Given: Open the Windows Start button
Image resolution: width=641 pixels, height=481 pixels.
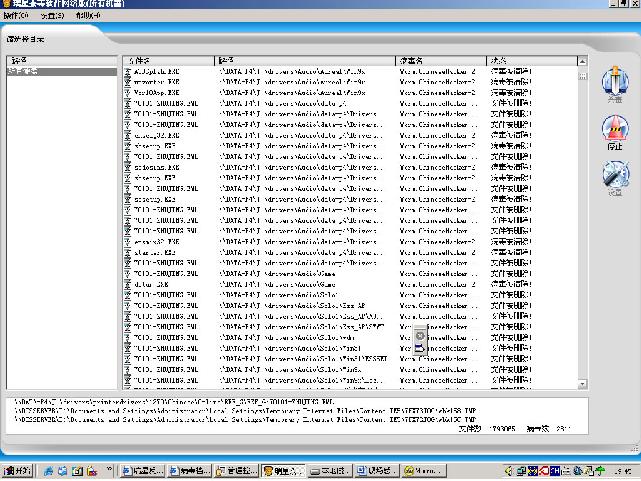Looking at the screenshot, I should [x=17, y=470].
